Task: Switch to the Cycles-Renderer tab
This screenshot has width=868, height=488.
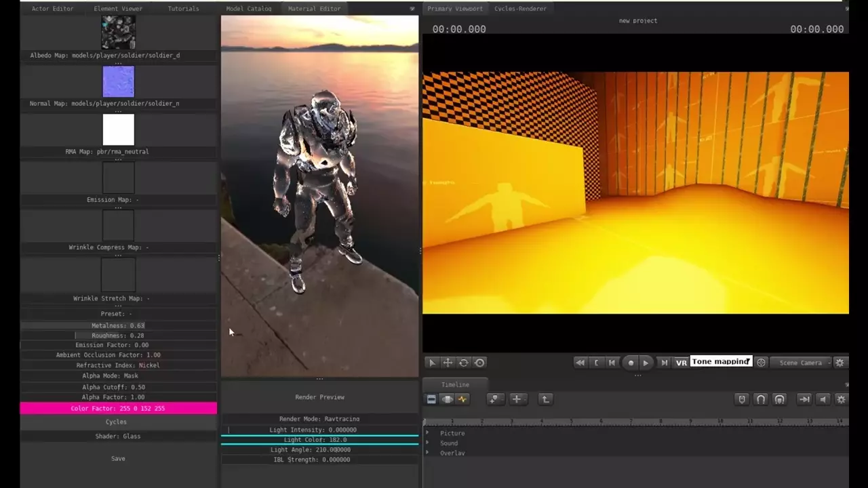Action: coord(520,9)
